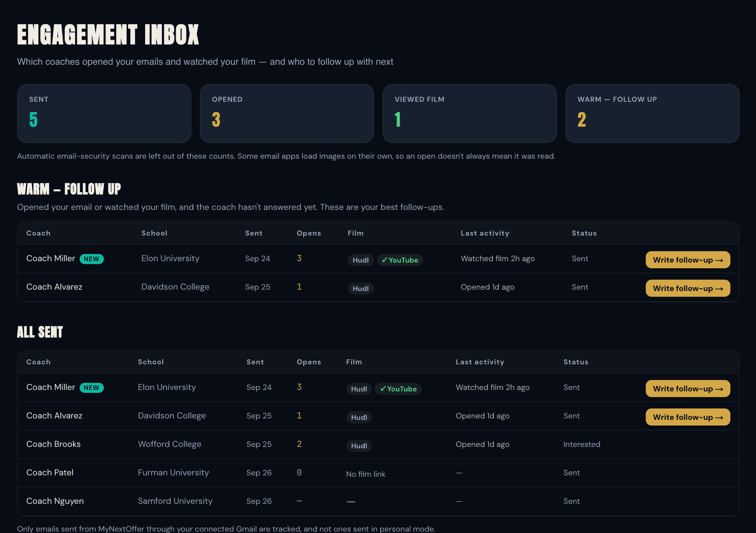This screenshot has height=533, width=756.
Task: Click Sep 24 date in Warm table
Action: click(x=257, y=259)
